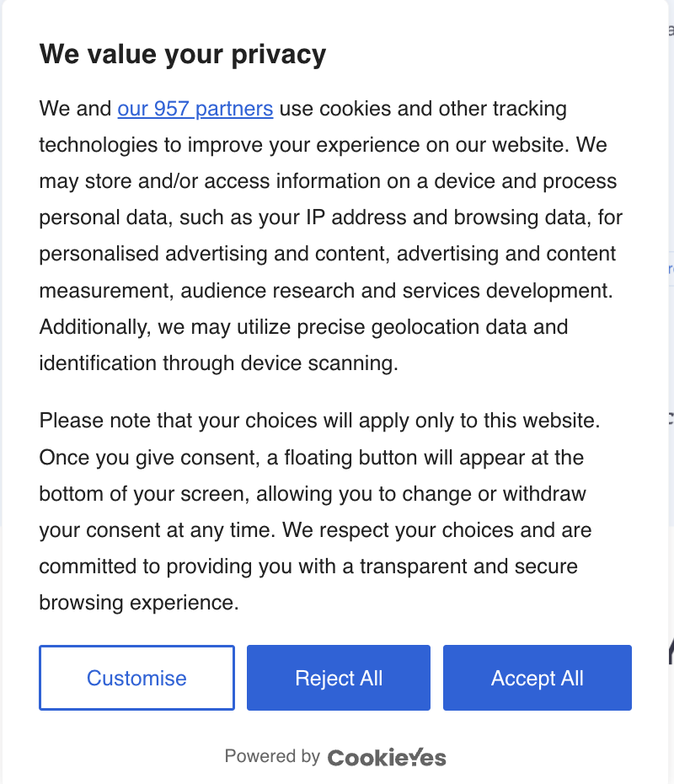Click the 'We value your privacy' heading
The height and width of the screenshot is (784, 674).
point(182,54)
